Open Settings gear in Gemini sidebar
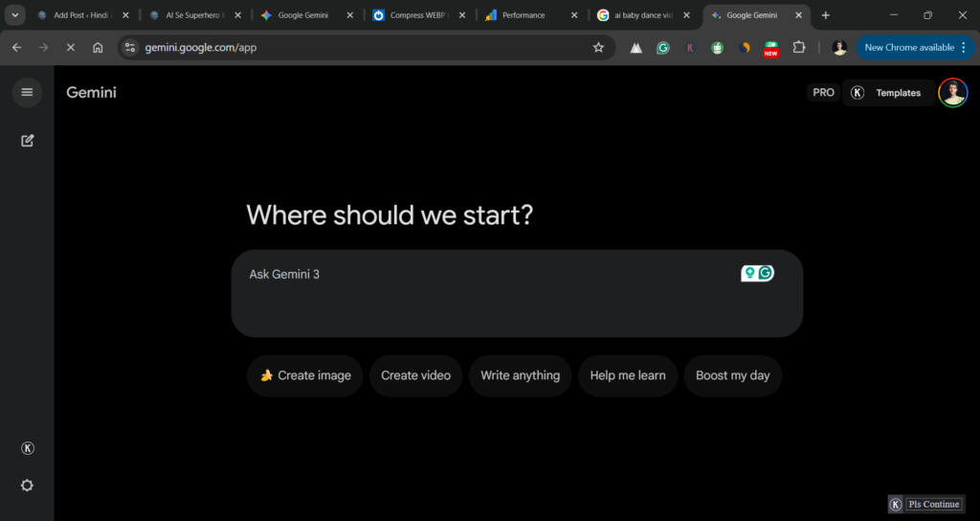Image resolution: width=980 pixels, height=521 pixels. (27, 485)
